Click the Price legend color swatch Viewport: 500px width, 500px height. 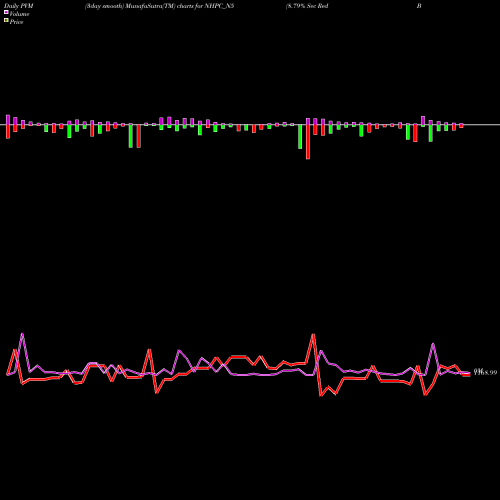click(6, 21)
